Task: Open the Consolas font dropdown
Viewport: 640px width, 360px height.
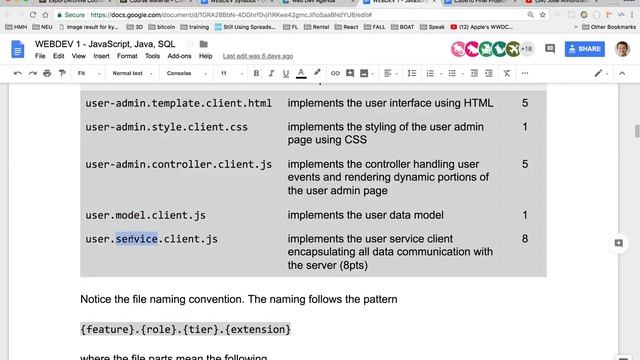Action: coord(186,73)
